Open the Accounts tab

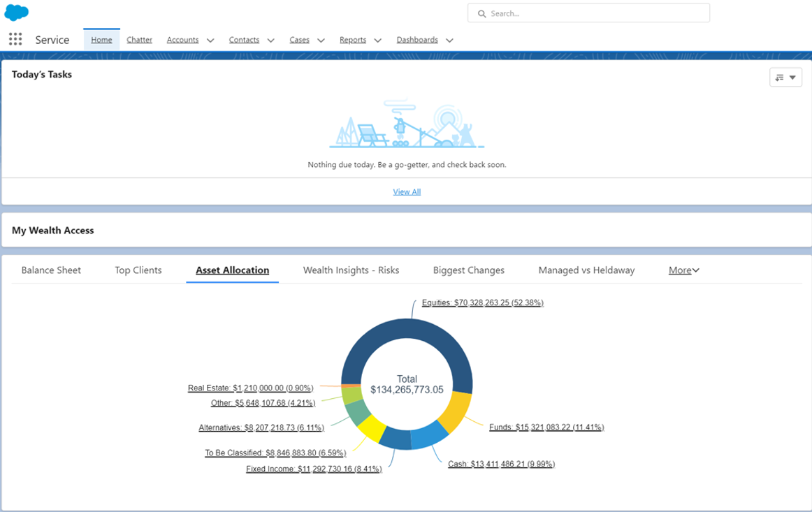tap(183, 40)
